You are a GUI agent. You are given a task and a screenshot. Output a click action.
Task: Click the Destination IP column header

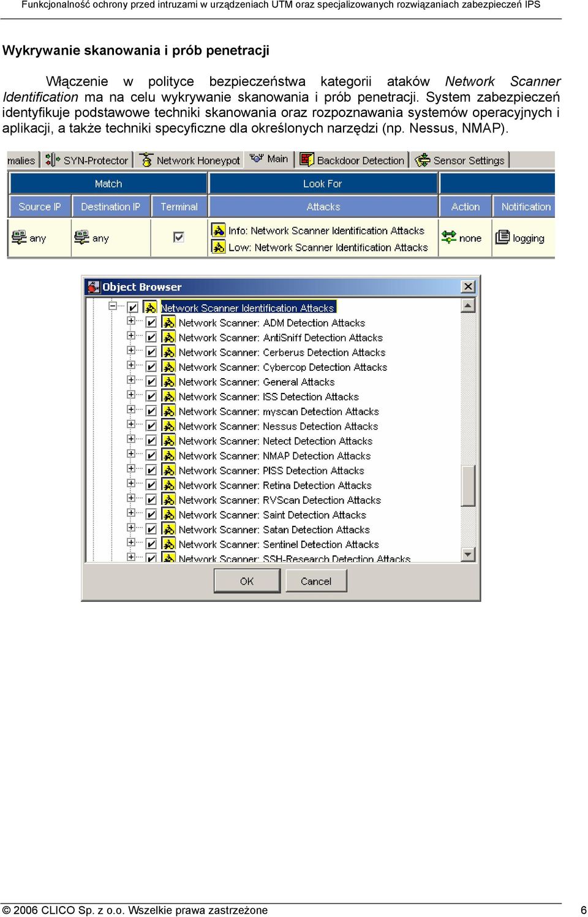coord(111,207)
